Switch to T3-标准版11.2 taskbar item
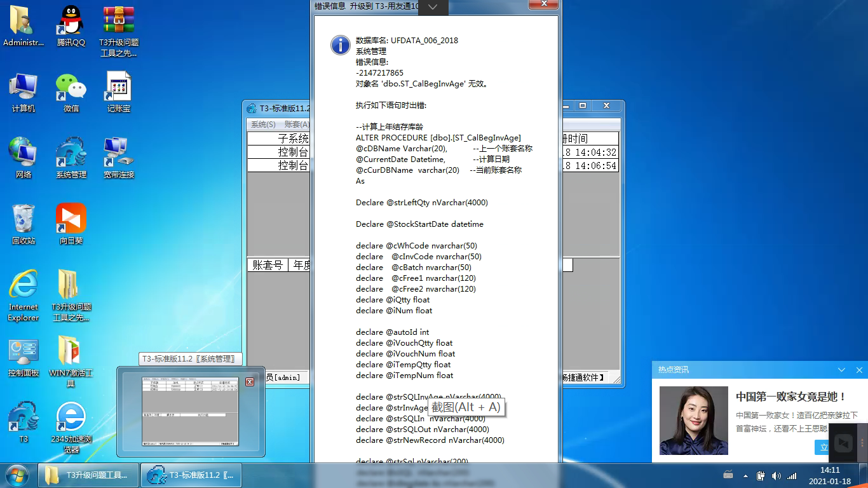Screen dimensions: 868x488 [x=191, y=475]
